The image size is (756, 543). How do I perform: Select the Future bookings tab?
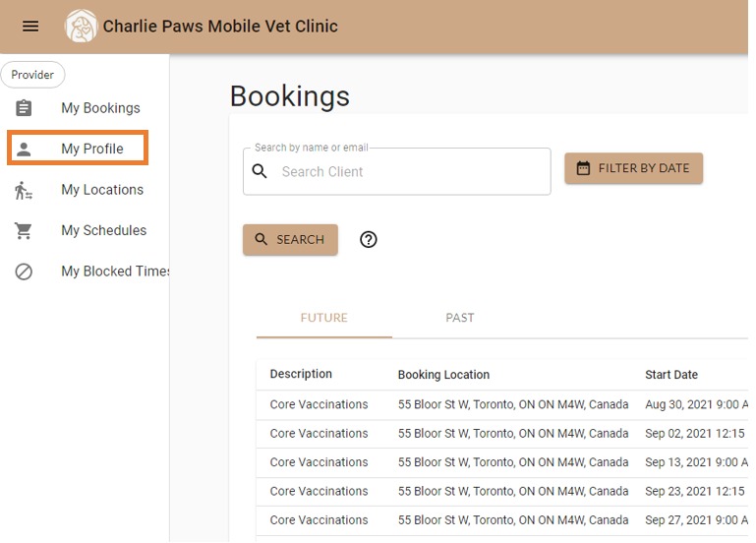[x=323, y=318]
